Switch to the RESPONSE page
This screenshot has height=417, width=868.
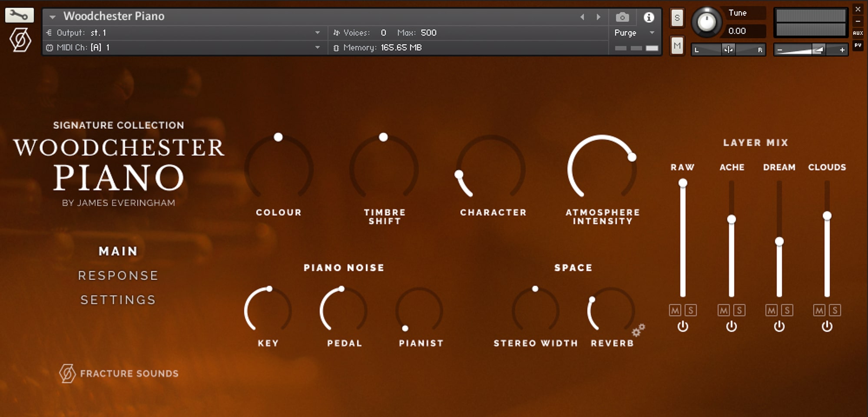118,275
